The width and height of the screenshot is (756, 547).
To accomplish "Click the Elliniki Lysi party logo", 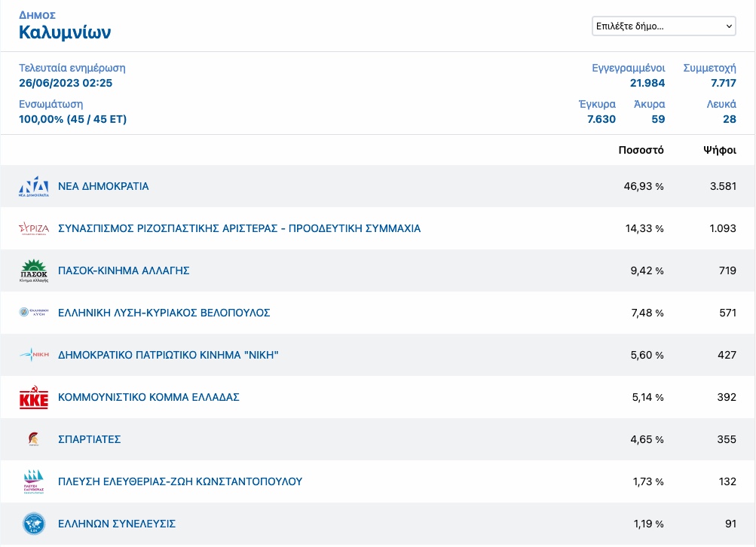I will (34, 312).
